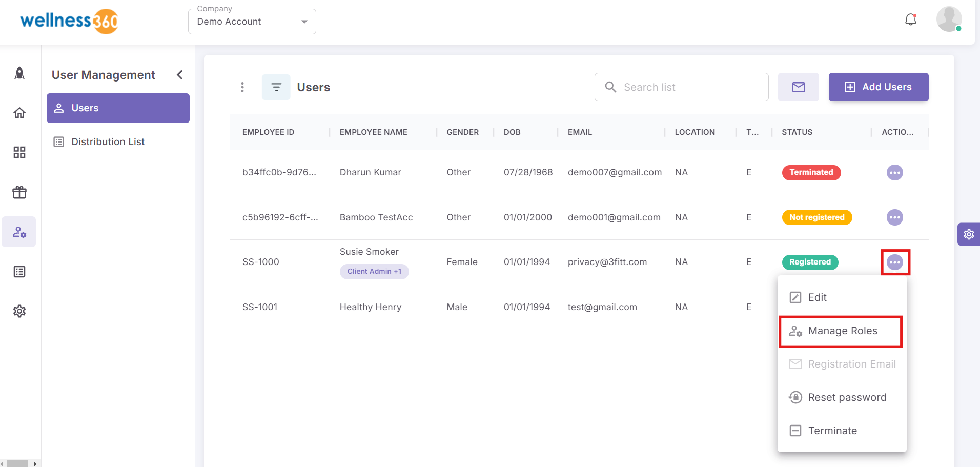Click employee ID b34ffc0b-9d76...
The height and width of the screenshot is (467, 980).
click(279, 173)
